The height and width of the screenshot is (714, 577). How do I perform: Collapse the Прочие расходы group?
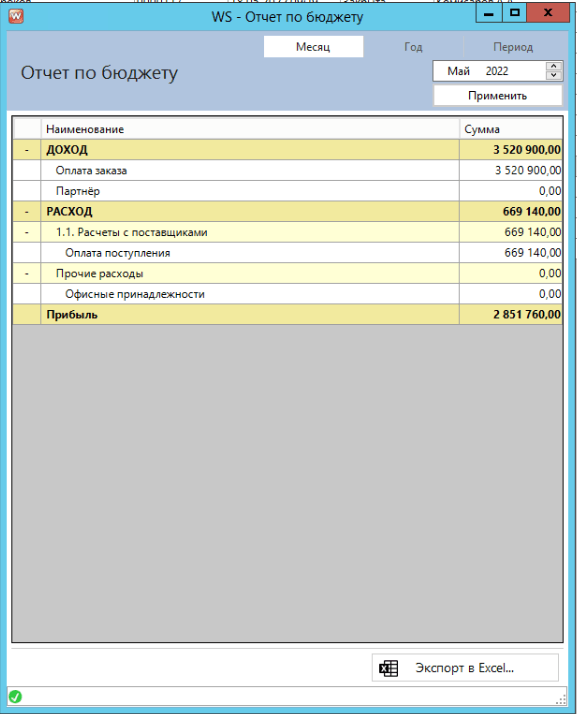click(27, 274)
